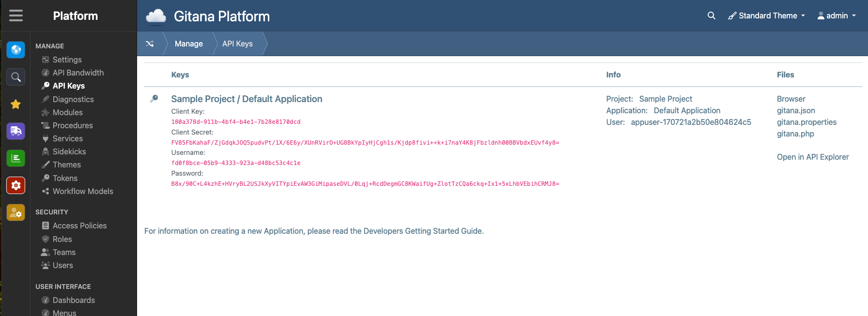The width and height of the screenshot is (868, 316).
Task: Open the gitana.php file link
Action: point(795,134)
